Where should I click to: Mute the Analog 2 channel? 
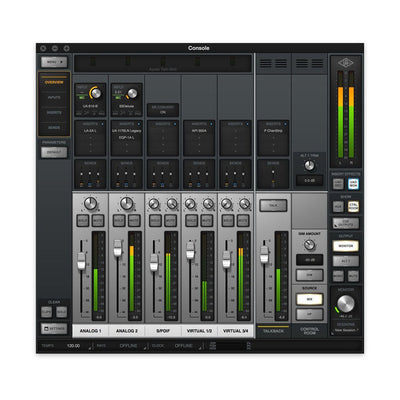click(x=134, y=221)
